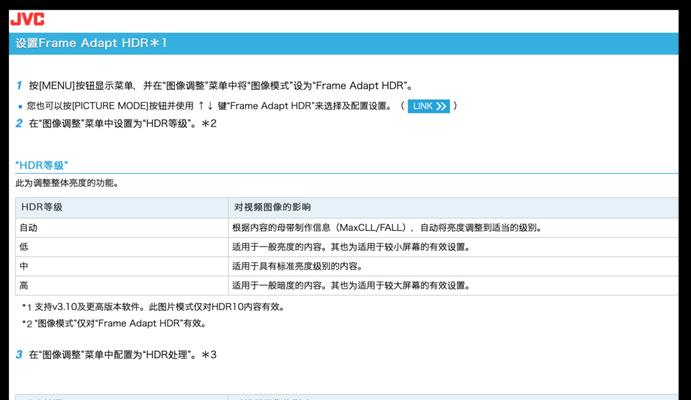Click the 此为调整整体亮度的功能 sentence

tap(67, 183)
